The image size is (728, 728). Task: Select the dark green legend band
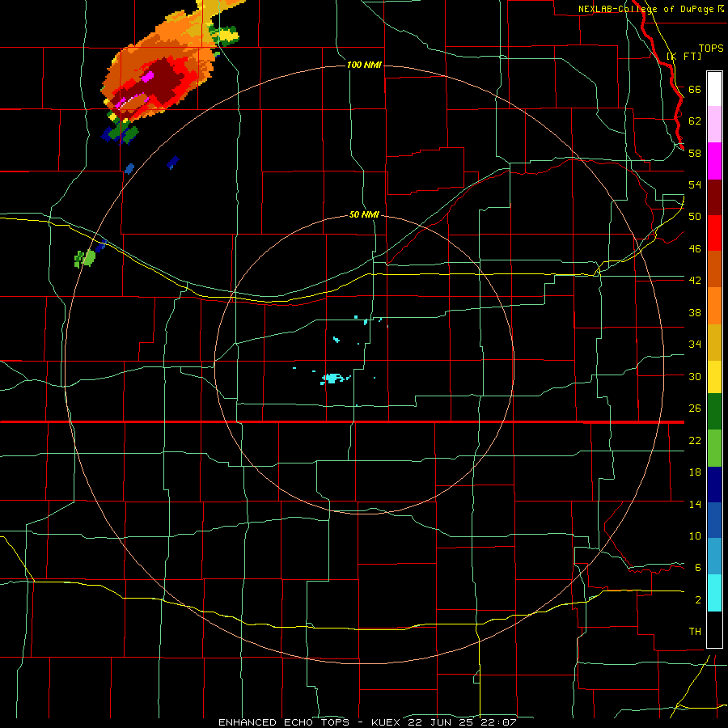point(714,412)
